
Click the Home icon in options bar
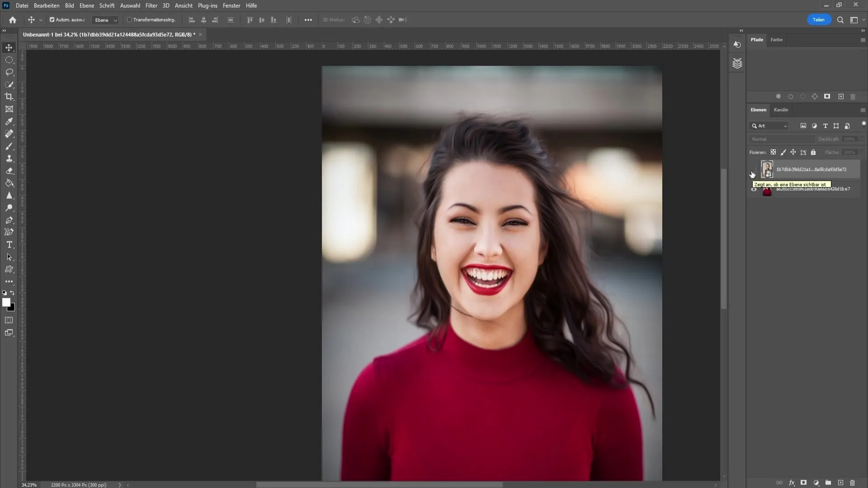(13, 20)
